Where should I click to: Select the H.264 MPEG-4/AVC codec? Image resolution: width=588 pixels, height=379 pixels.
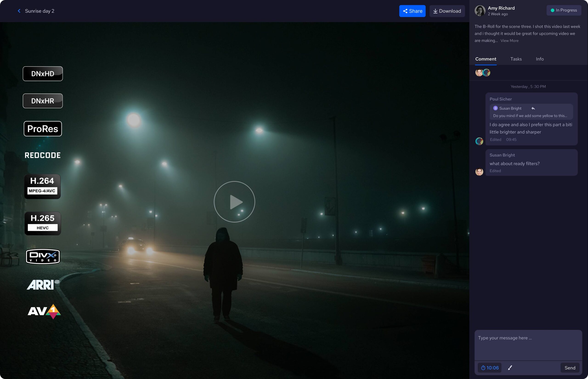42,186
